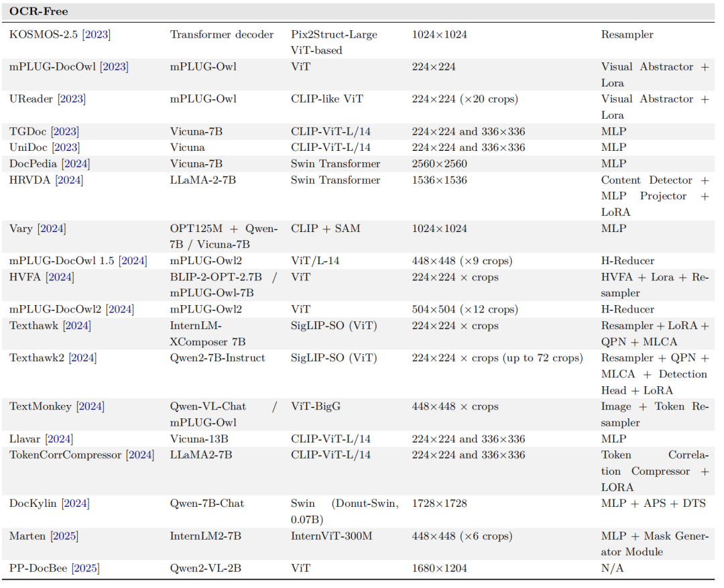Select the 'MLP + APS + DTS' cell
The image size is (724, 588).
654,504
